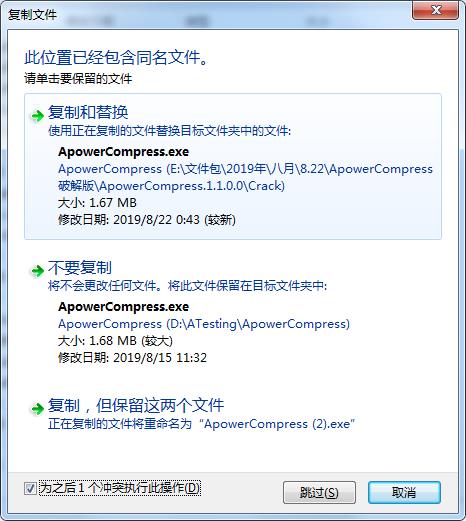This screenshot has height=521, width=466.
Task: Click 使用正在复制的文件替换目标文件夹中的文件 description
Action: [170, 131]
